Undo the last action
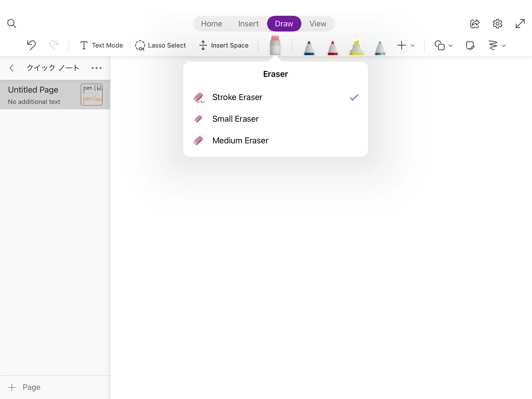 [x=31, y=45]
